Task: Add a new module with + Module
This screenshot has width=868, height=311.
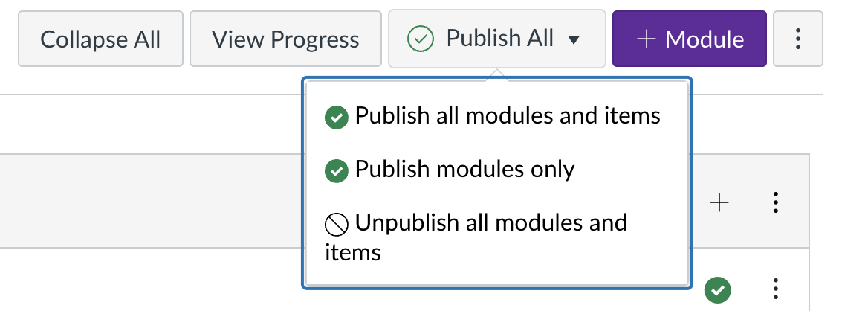Action: coord(689,39)
